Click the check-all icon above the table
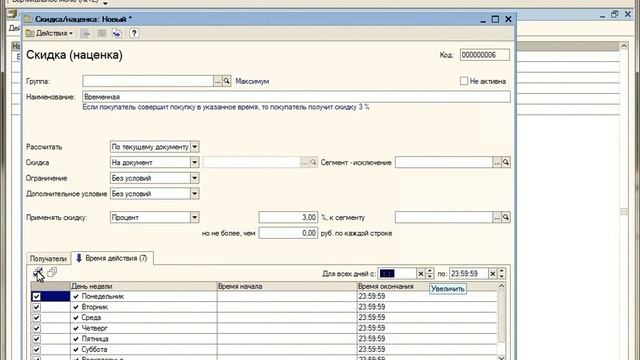Image resolution: width=640 pixels, height=360 pixels. (x=38, y=273)
